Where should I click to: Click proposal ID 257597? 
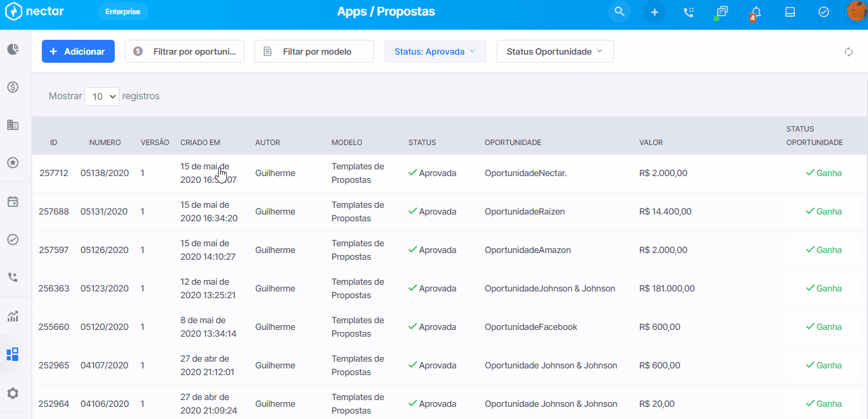point(53,250)
